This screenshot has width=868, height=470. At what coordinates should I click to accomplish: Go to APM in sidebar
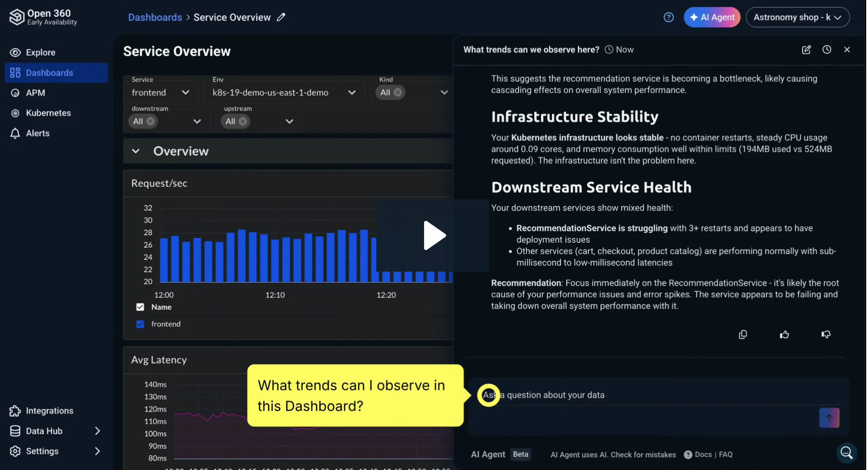pyautogui.click(x=36, y=93)
